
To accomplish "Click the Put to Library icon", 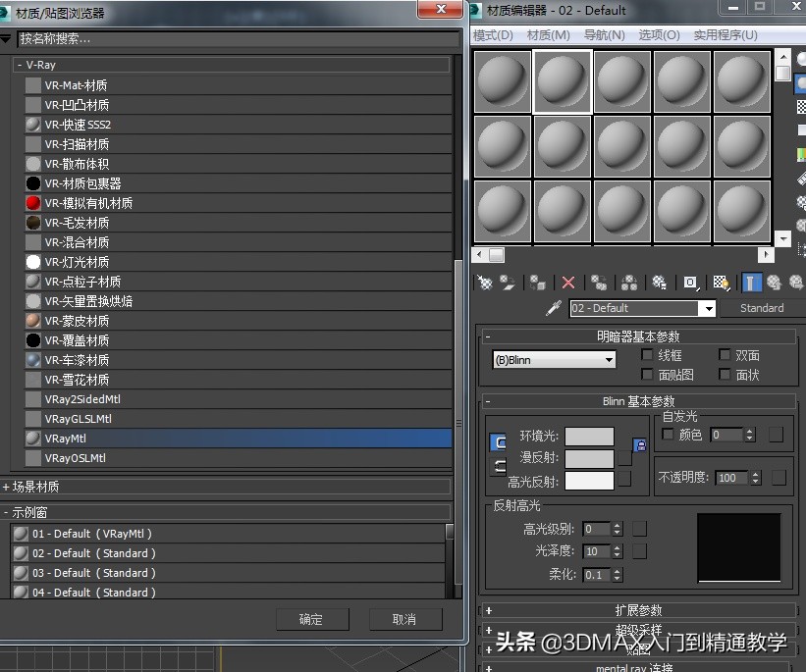I will point(659,282).
